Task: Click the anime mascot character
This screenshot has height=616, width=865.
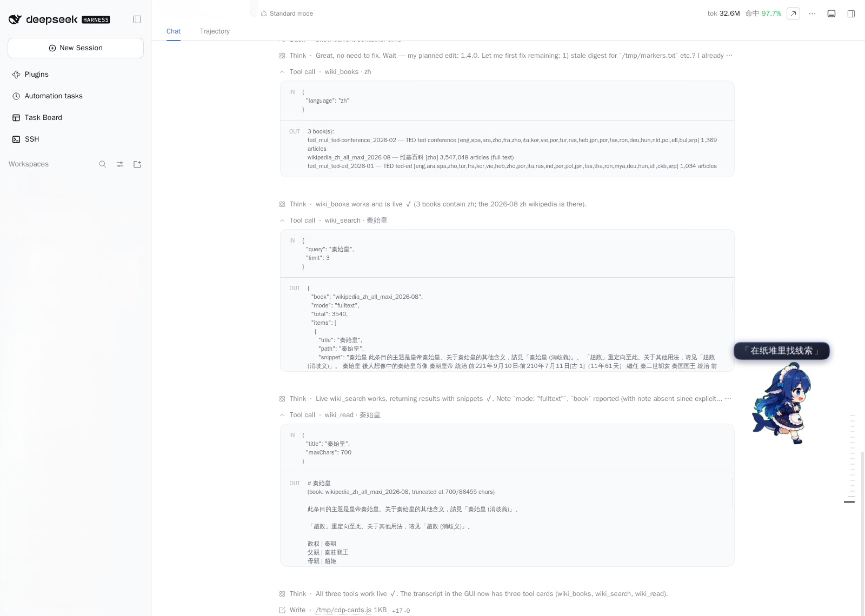Action: click(782, 403)
